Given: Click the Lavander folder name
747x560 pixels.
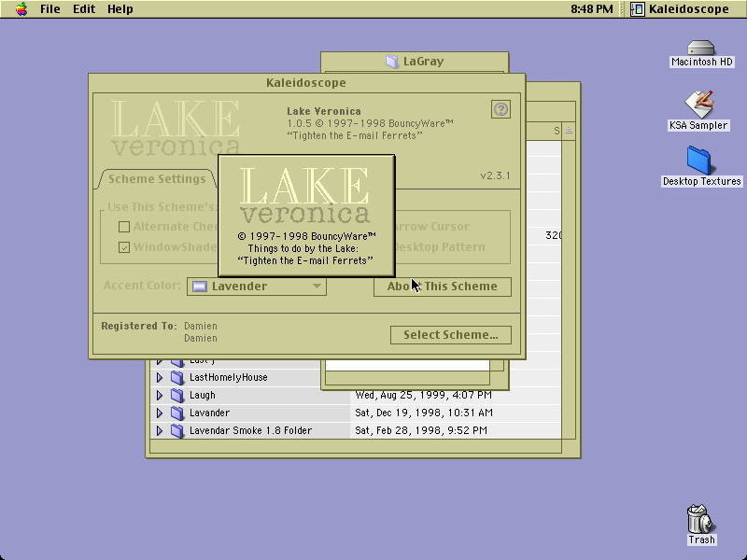Looking at the screenshot, I should pos(209,413).
